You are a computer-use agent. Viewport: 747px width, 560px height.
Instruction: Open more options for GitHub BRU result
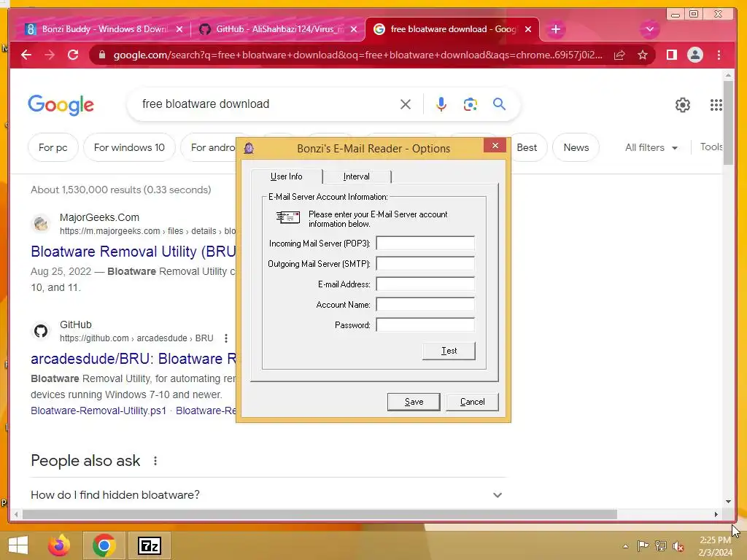[x=226, y=338]
